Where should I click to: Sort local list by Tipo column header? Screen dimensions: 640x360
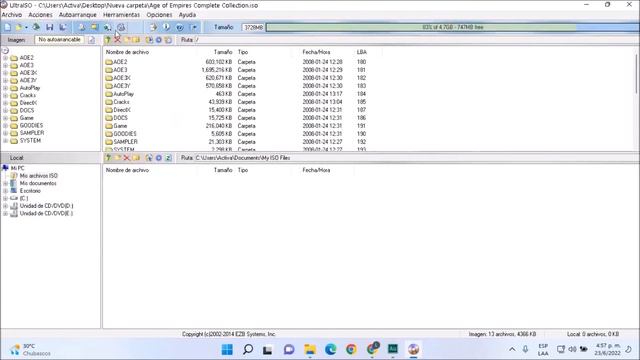coord(243,170)
